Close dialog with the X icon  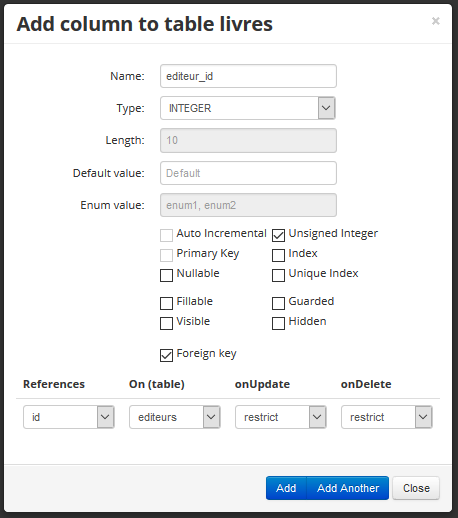[435, 21]
